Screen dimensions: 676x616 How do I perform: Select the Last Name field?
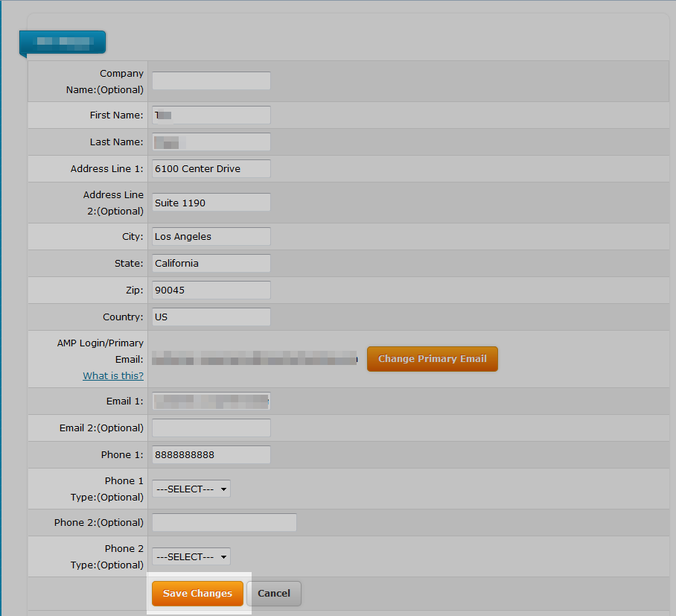(211, 142)
